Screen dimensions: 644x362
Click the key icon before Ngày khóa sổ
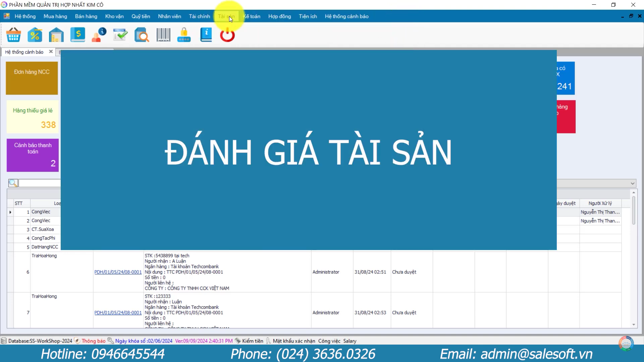pos(110,341)
